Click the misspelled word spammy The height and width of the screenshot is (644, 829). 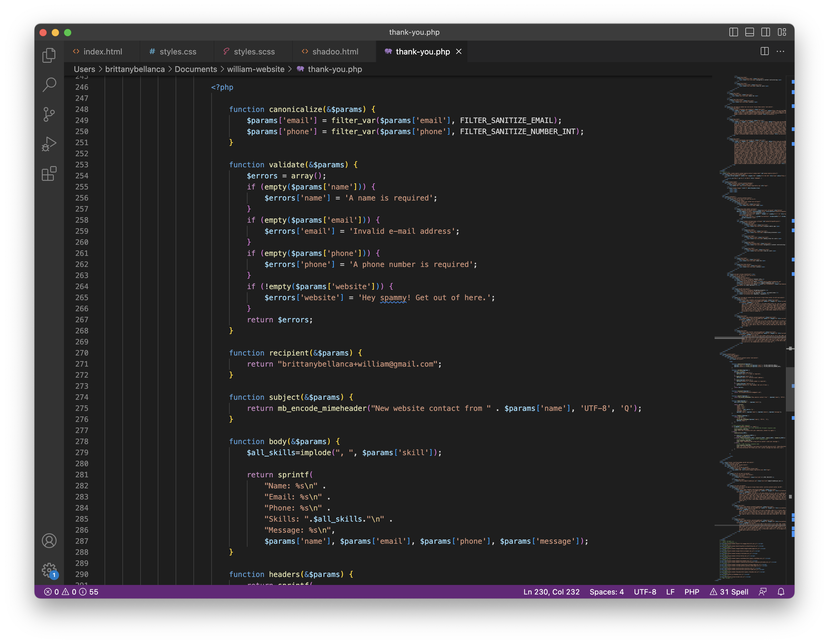pos(393,297)
